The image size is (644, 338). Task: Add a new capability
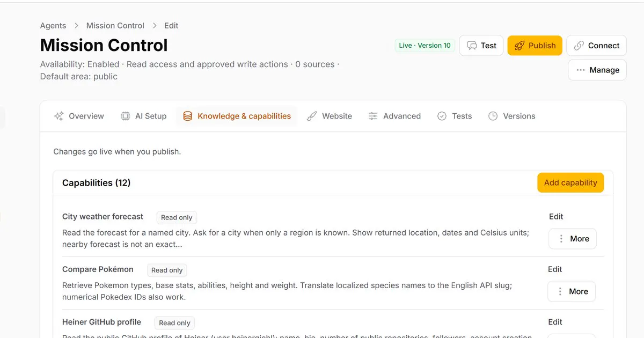570,182
